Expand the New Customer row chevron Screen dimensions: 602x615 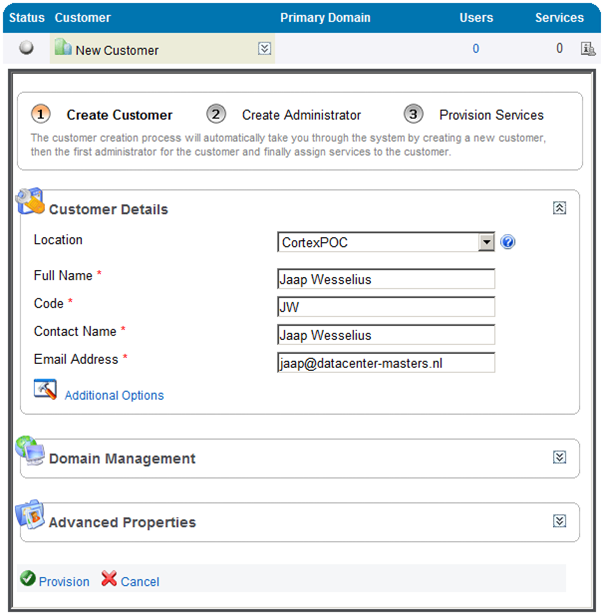pos(264,48)
